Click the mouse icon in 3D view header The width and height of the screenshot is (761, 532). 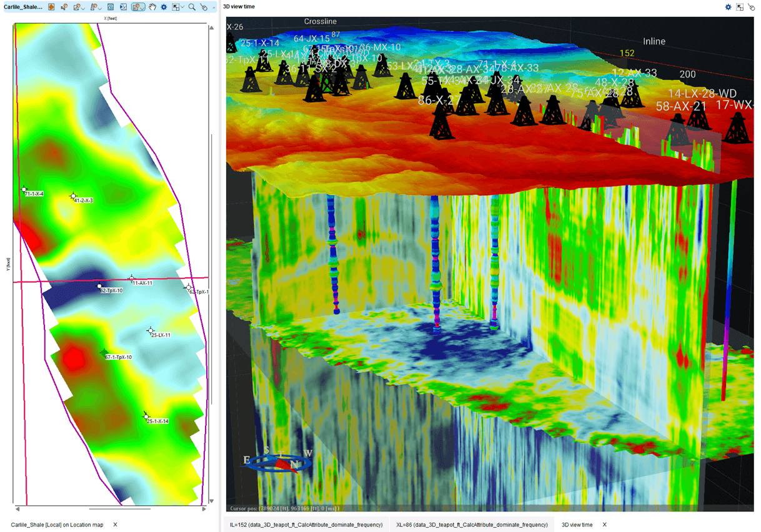point(751,7)
